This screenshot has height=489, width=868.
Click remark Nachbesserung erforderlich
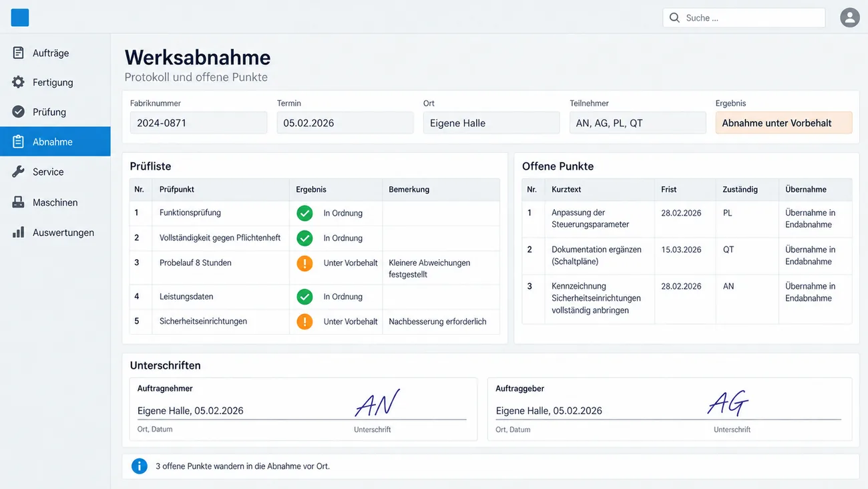[437, 321]
